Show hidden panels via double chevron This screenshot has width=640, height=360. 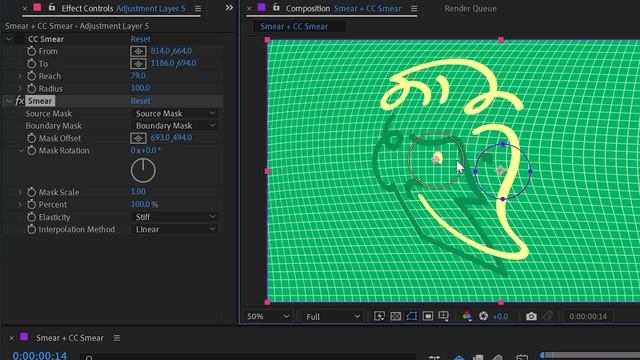229,8
